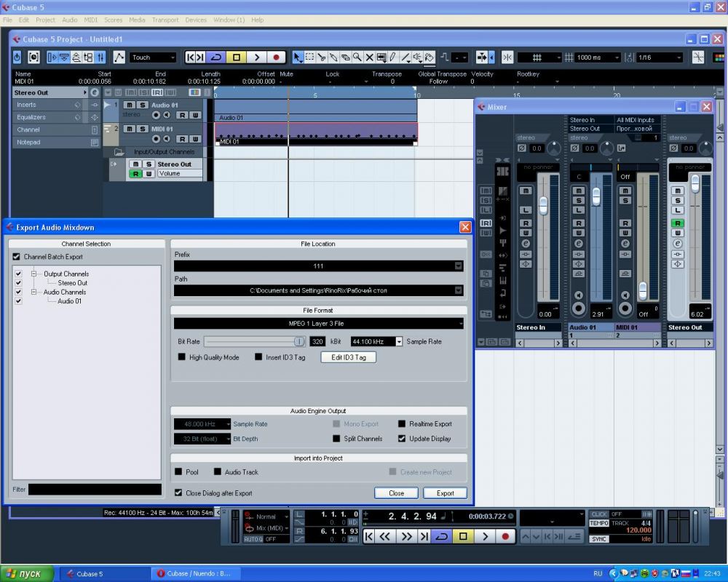
Task: Click the Filter input field
Action: [x=95, y=489]
